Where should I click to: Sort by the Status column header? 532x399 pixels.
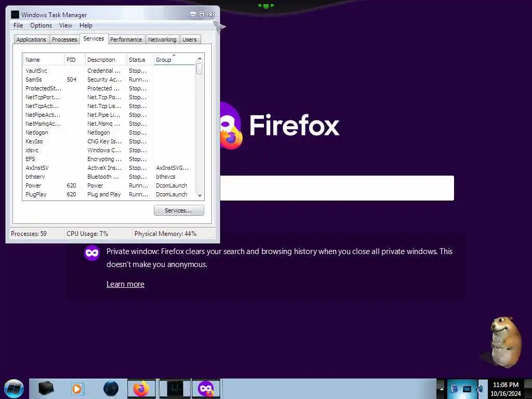pyautogui.click(x=140, y=60)
